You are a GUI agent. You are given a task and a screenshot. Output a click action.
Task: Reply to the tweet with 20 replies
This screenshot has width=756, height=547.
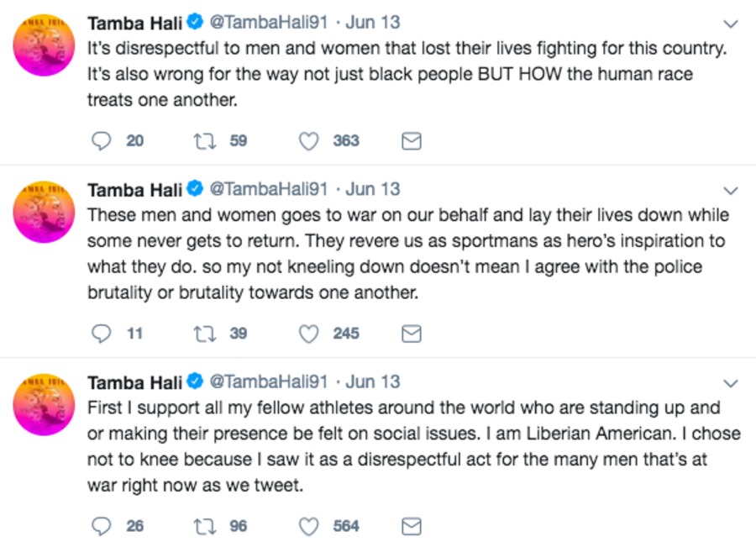[x=102, y=141]
